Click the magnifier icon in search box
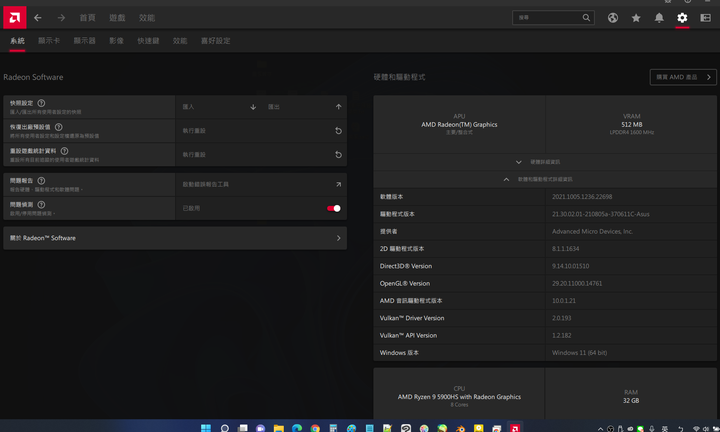720x432 pixels. [x=586, y=17]
